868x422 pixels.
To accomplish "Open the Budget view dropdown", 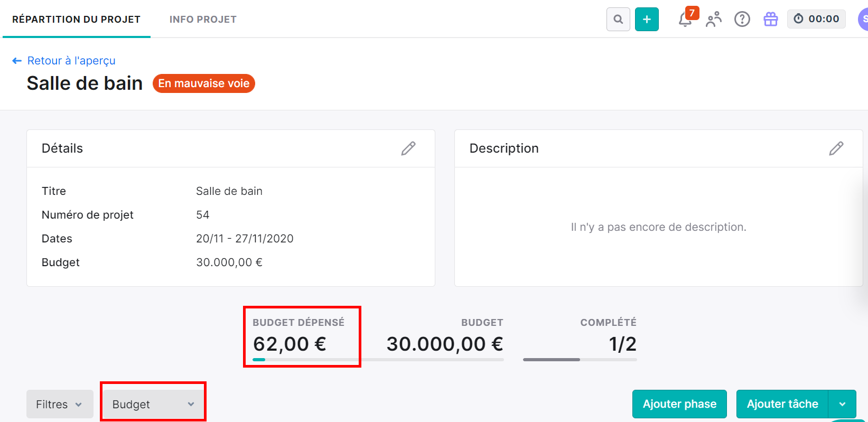I will click(153, 404).
